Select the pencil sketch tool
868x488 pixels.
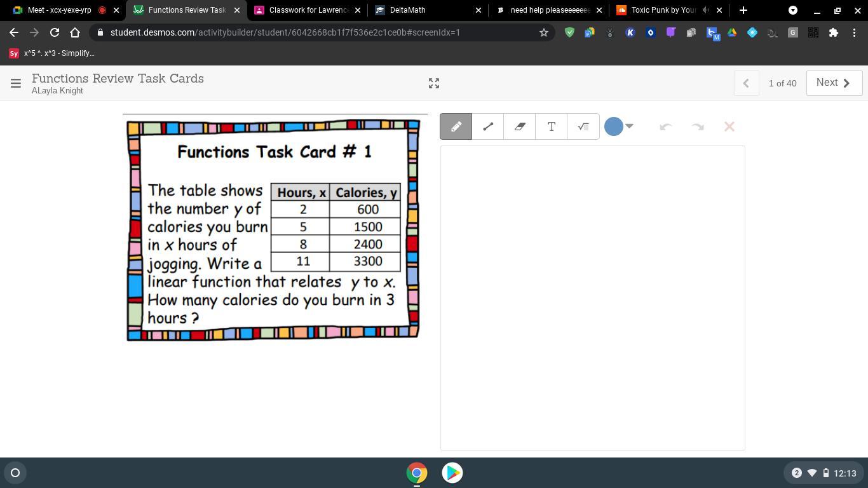[x=456, y=126]
